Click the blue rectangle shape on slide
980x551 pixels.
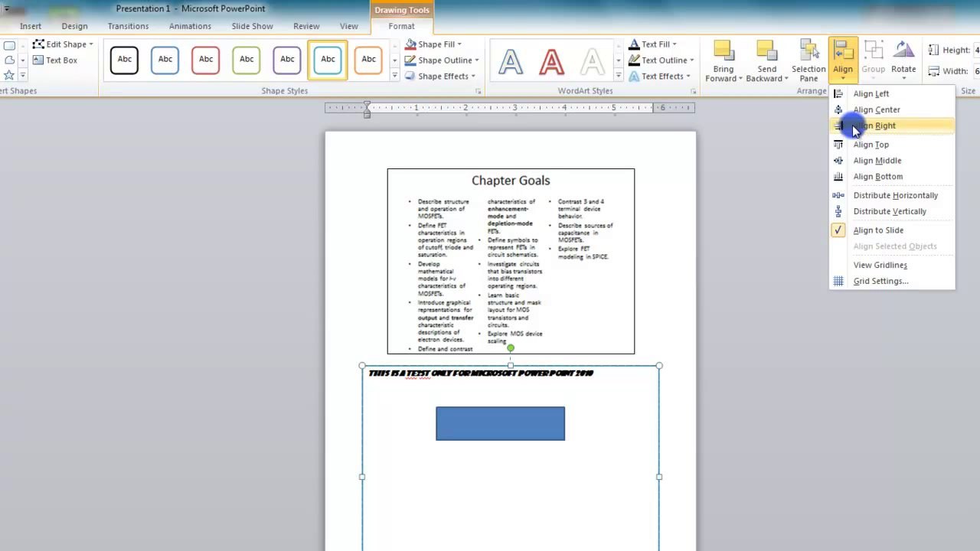coord(500,423)
